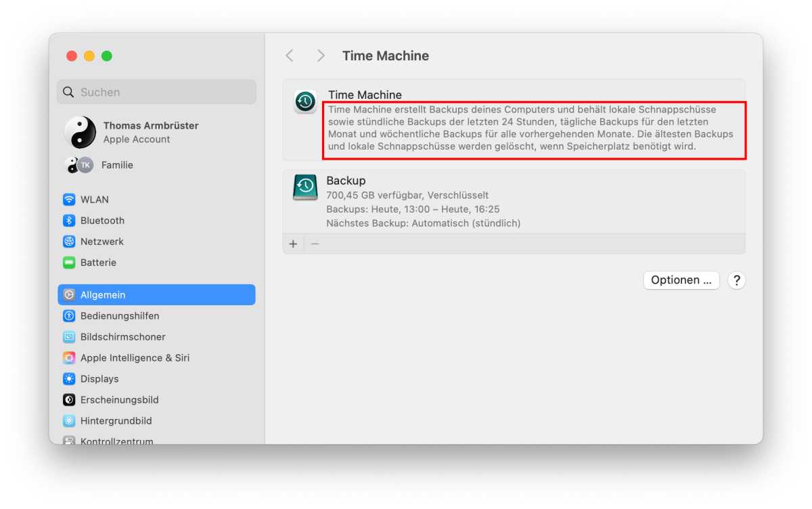The image size is (812, 509).
Task: Click the '700,45 GB verfügbar, Verschlüsselt' text
Action: point(407,195)
